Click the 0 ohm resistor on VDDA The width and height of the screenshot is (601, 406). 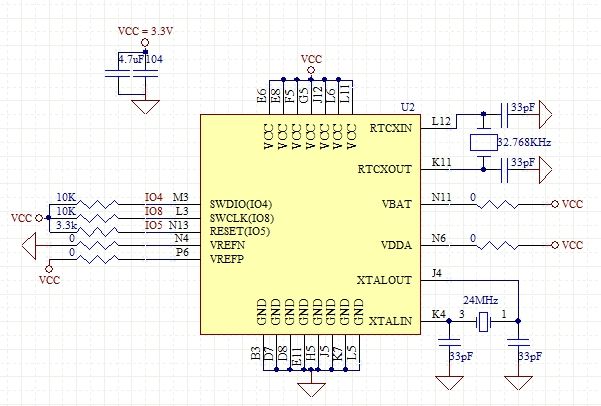498,245
